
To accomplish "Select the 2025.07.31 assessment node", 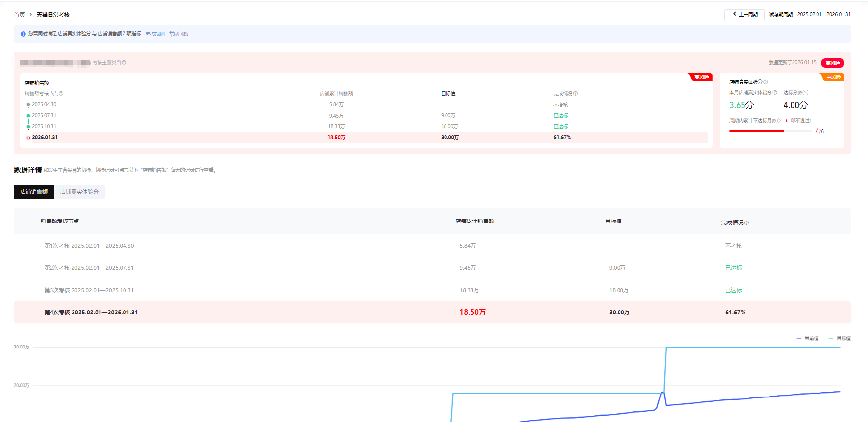I will click(x=44, y=116).
